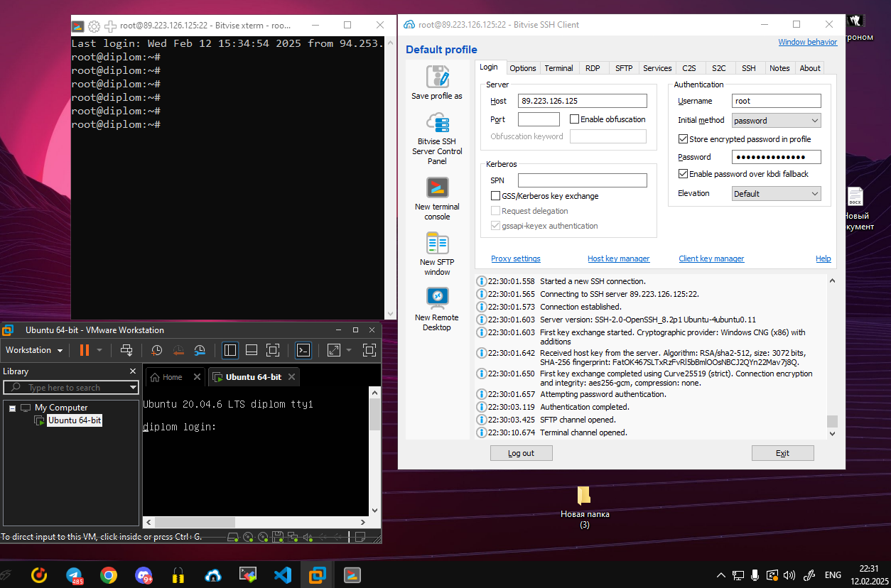Open VMware snapshot manager icon
The image size is (891, 588).
click(x=200, y=350)
